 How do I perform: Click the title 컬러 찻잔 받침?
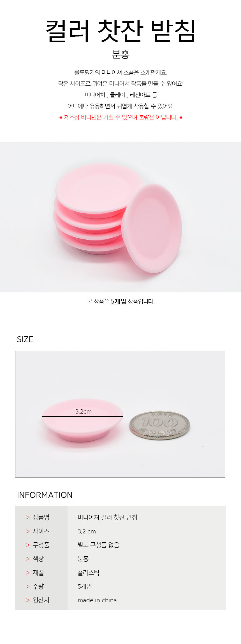pos(121,31)
